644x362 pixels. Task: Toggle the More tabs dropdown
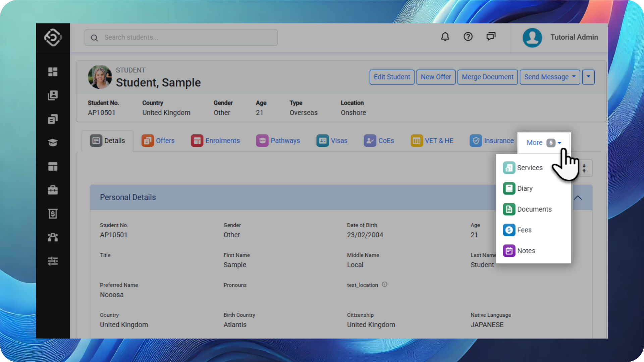(x=544, y=143)
